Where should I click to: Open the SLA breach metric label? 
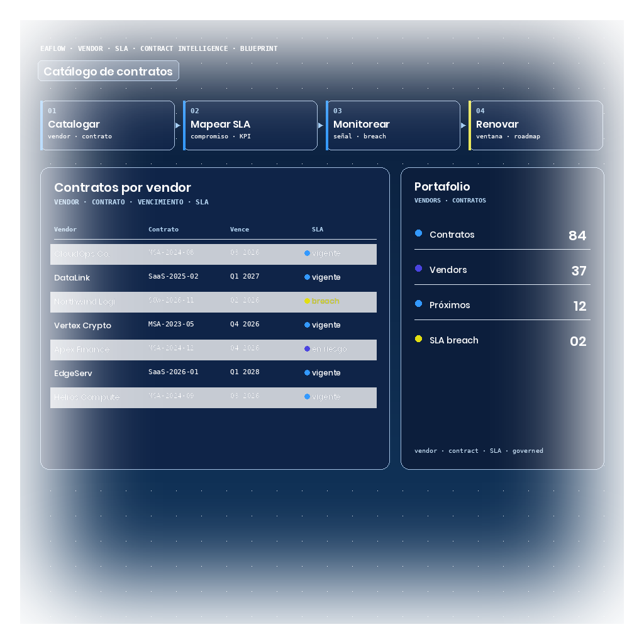pyautogui.click(x=454, y=340)
